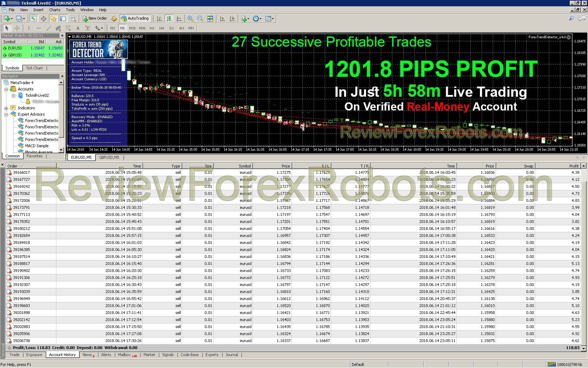The image size is (588, 368).
Task: Sort by the Order column header
Action: (31, 166)
